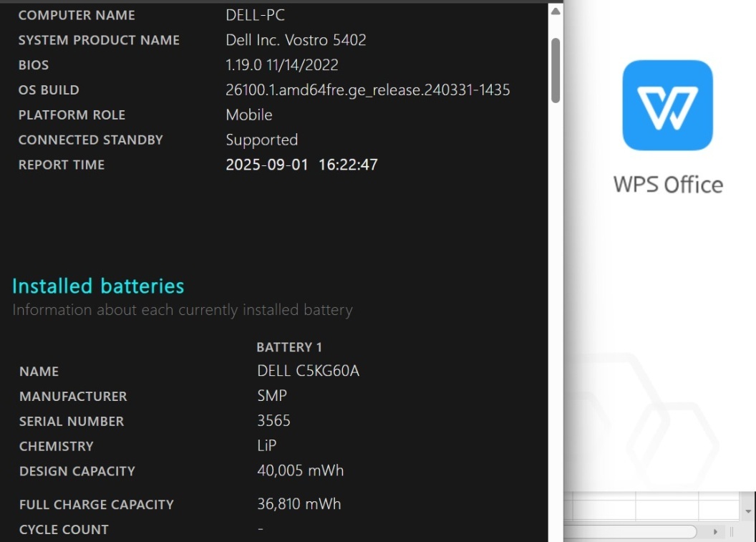
Task: Click the WPS horizontal scrollbar right arrow
Action: point(715,531)
